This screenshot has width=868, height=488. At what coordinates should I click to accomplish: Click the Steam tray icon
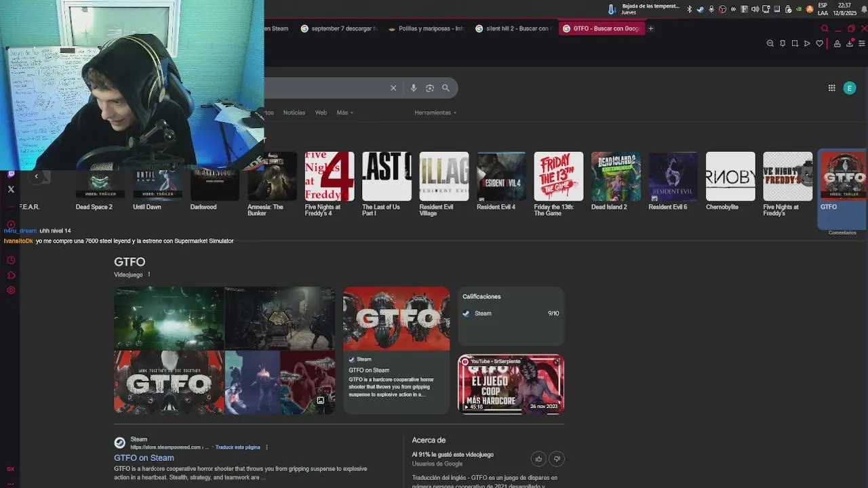pyautogui.click(x=701, y=9)
